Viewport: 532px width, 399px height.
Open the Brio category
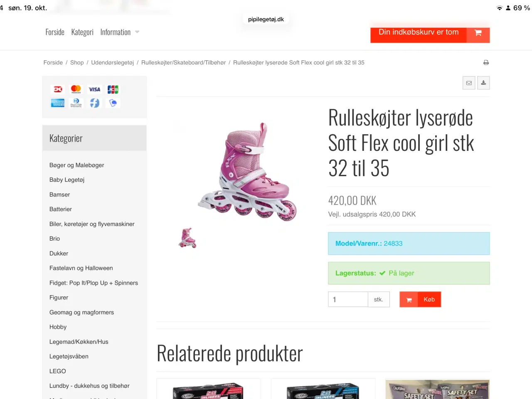54,239
